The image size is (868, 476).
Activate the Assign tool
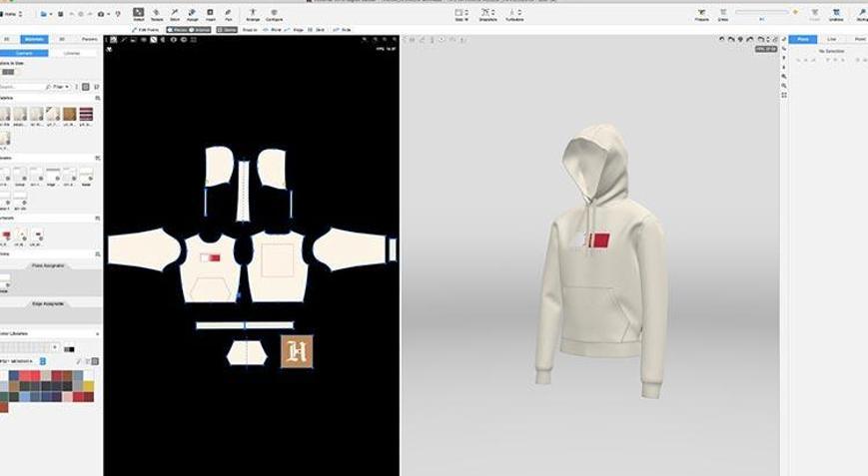pos(192,14)
